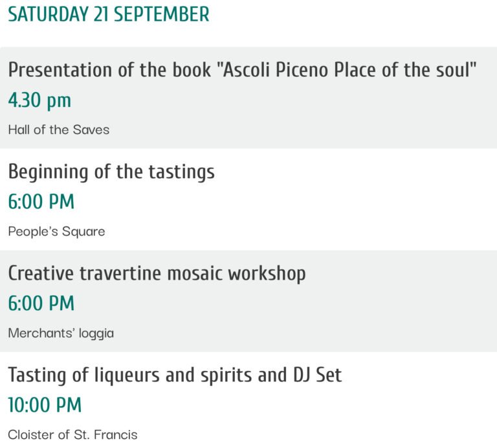
Task: Select the Hall of the Saves location
Action: pyautogui.click(x=59, y=129)
